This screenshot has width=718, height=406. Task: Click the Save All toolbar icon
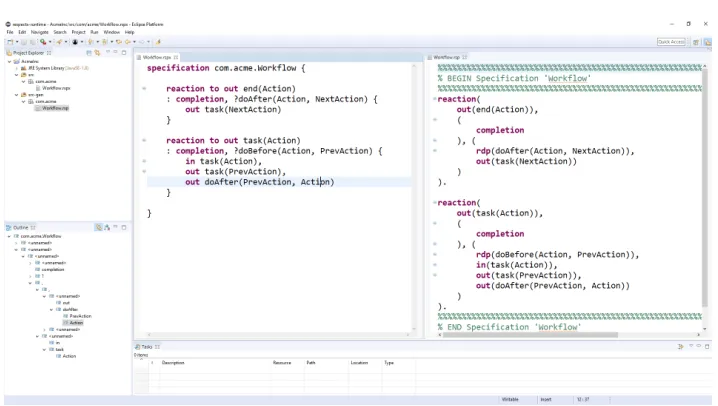(33, 42)
